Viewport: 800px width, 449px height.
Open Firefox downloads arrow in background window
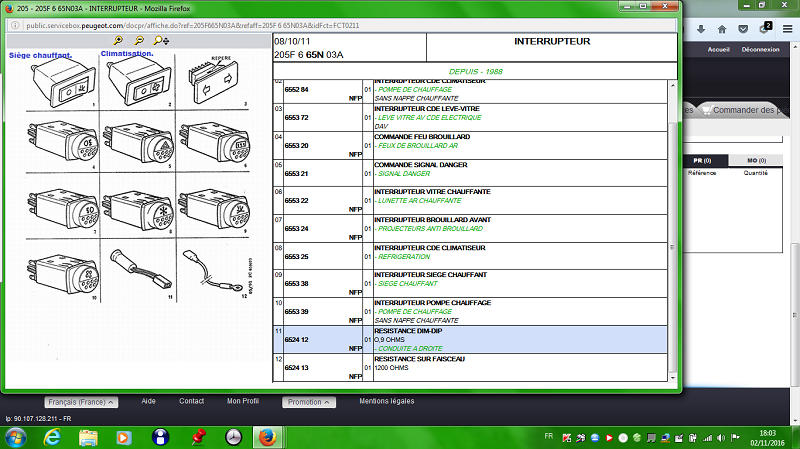pos(701,29)
